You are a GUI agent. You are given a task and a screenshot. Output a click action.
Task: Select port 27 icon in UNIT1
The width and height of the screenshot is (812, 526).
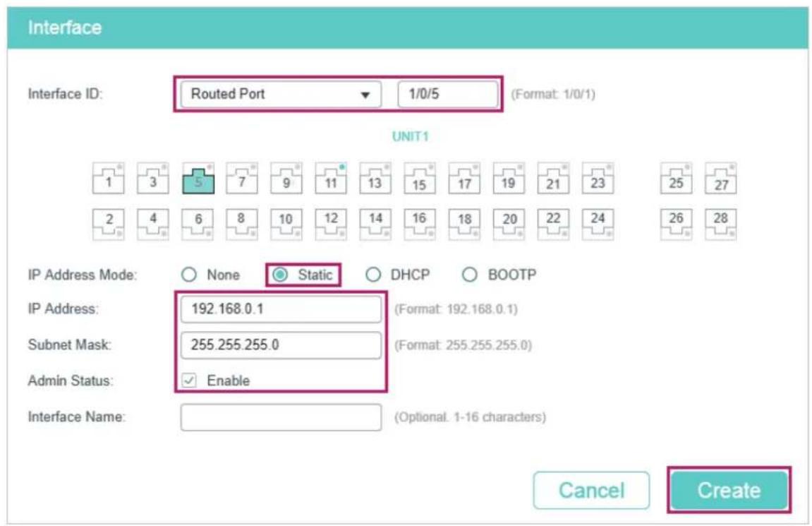click(x=721, y=178)
